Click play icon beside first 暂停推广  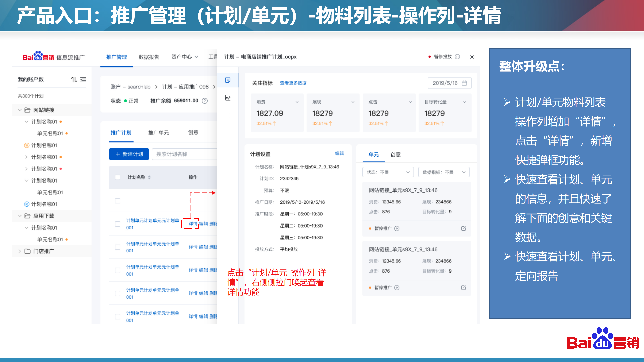click(397, 228)
